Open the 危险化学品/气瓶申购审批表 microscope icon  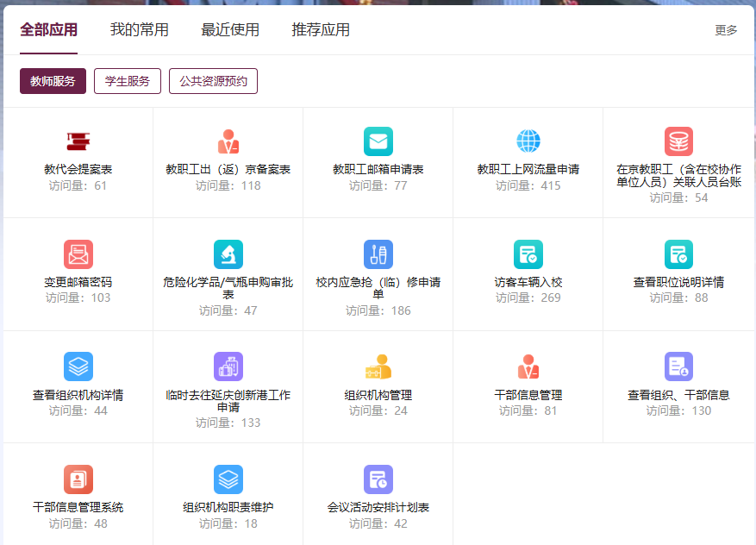pyautogui.click(x=228, y=254)
